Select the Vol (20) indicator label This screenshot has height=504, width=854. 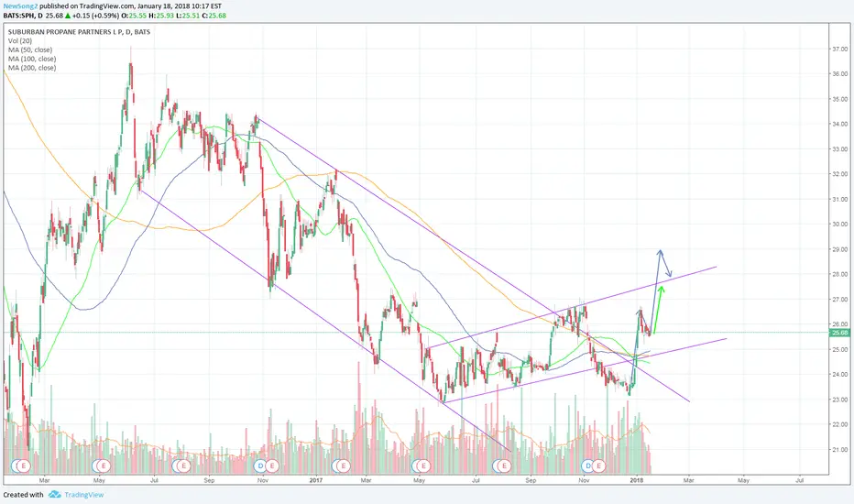(x=19, y=41)
